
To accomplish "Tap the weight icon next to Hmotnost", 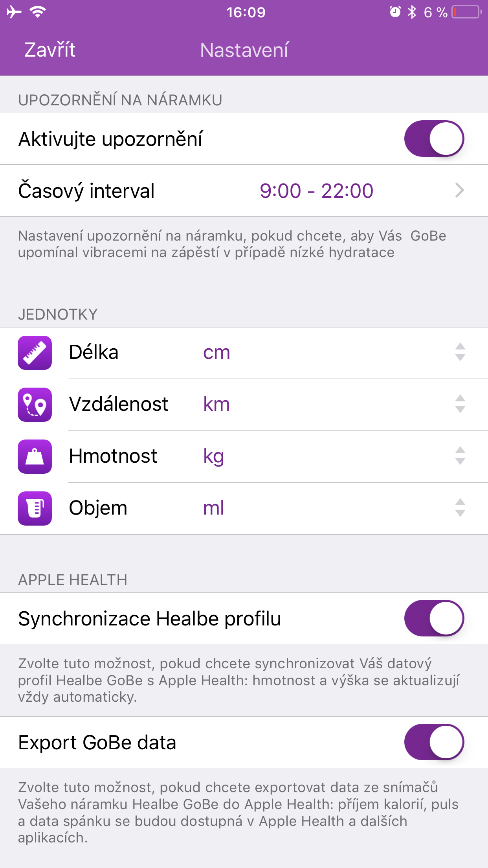I will click(x=35, y=456).
